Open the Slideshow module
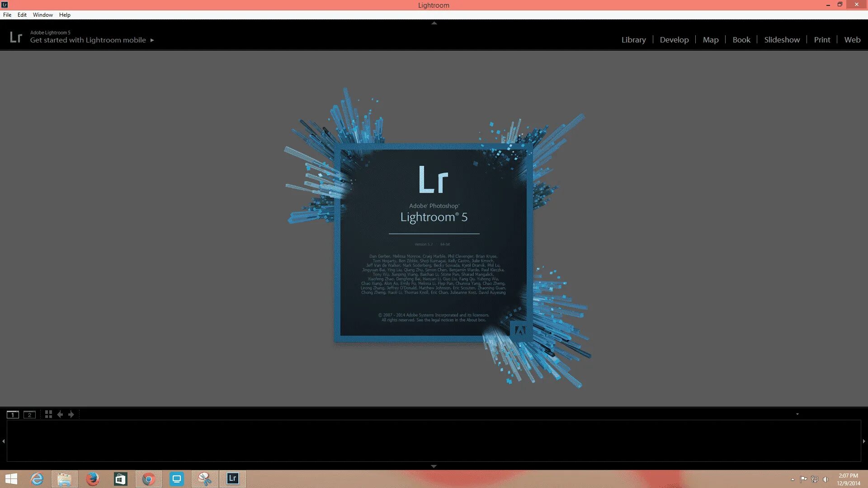The height and width of the screenshot is (488, 868). [782, 40]
